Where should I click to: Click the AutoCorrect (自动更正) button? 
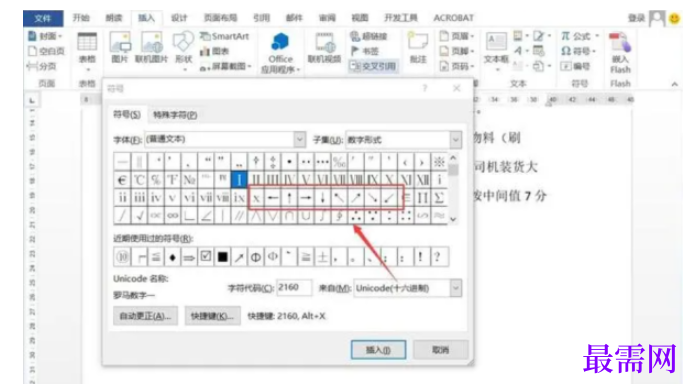click(x=145, y=316)
